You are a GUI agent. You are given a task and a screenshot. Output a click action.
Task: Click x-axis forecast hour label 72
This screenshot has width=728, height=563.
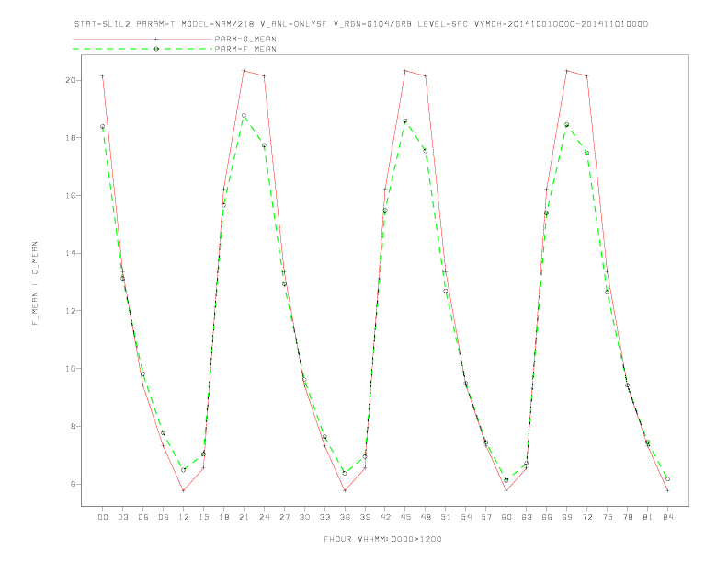586,517
